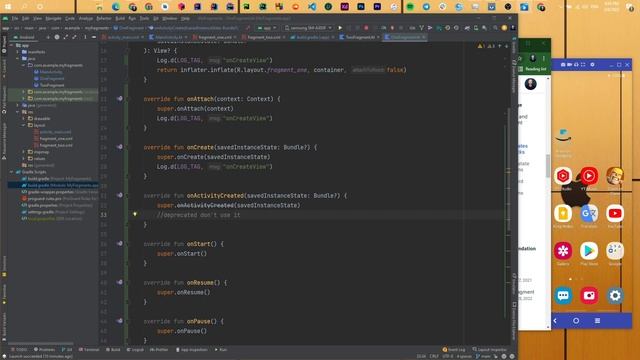Switch to the MainActivity.kt editor tab

pos(168,37)
